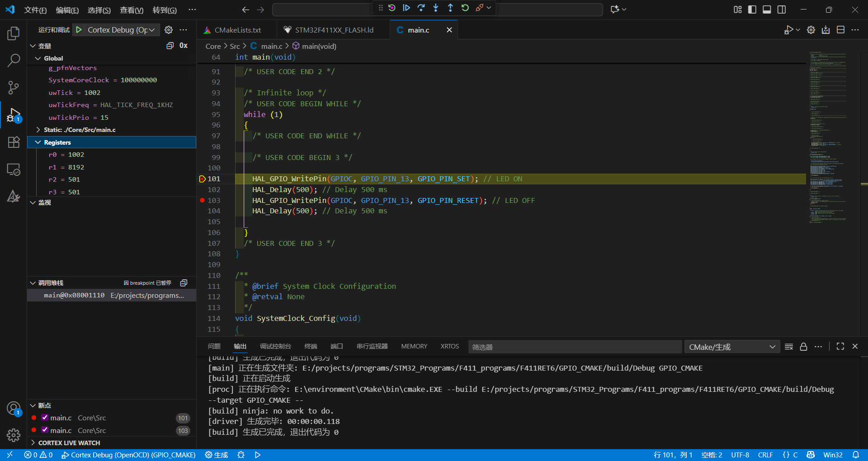The image size is (868, 461).
Task: Disable the main.c breakpoint at line 103
Action: 45,430
